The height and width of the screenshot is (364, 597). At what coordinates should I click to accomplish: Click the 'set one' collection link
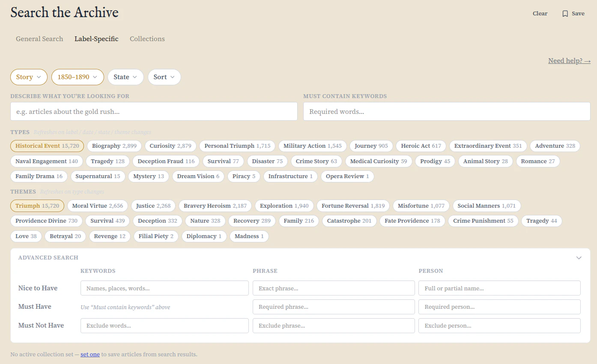tap(90, 355)
